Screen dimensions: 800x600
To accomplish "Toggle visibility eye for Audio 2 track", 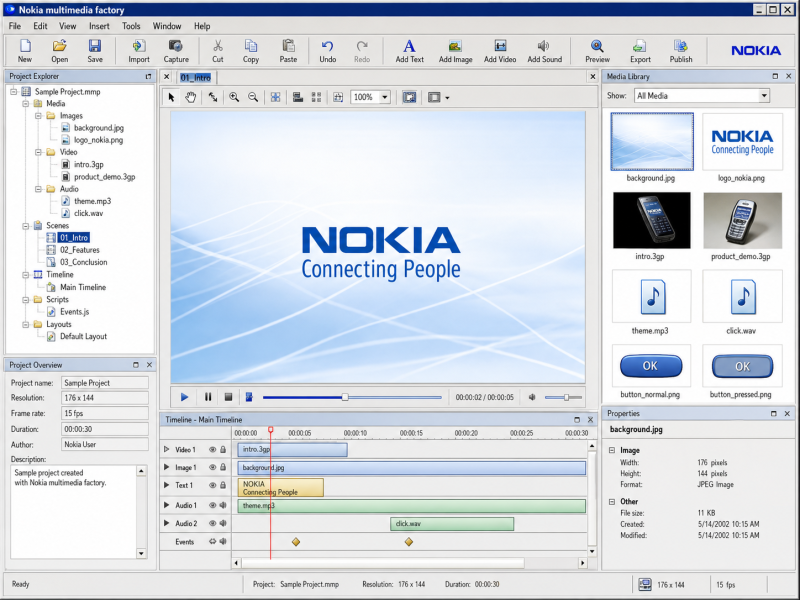I will [212, 523].
